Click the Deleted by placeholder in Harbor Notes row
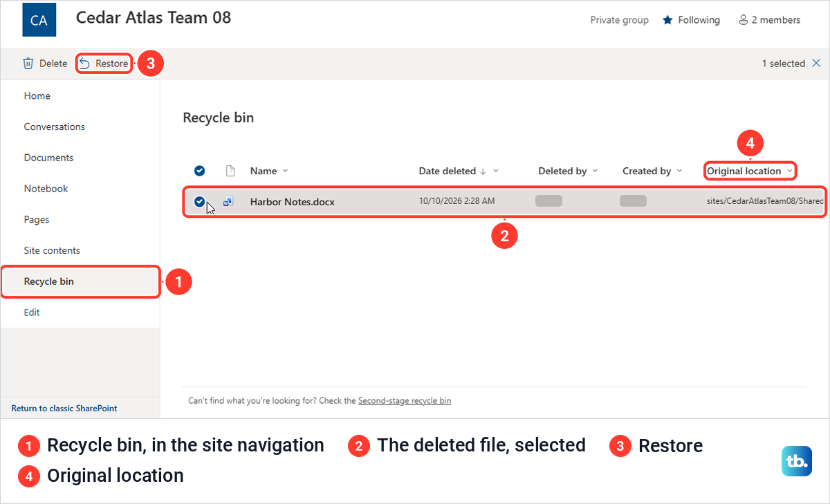The image size is (830, 504). click(x=548, y=201)
